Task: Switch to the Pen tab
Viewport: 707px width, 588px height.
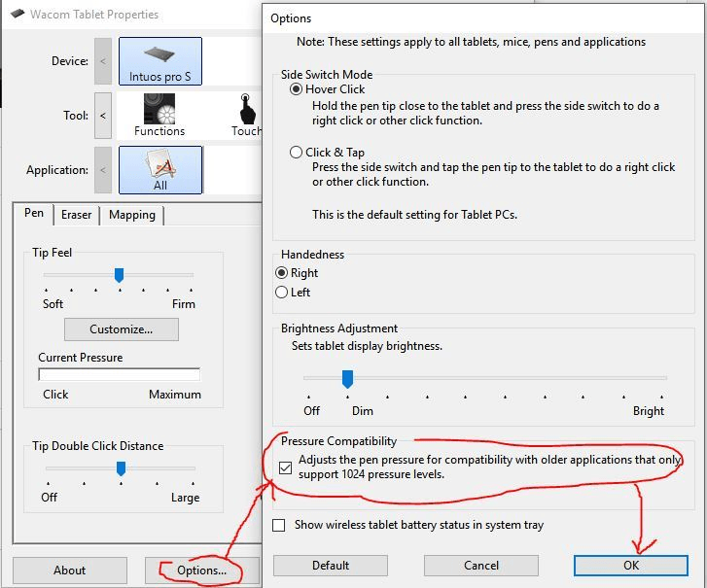Action: click(34, 213)
